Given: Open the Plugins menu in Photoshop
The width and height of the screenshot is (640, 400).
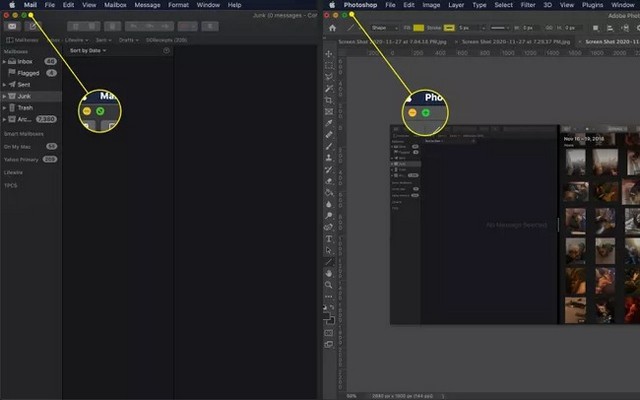Looking at the screenshot, I should click(592, 5).
